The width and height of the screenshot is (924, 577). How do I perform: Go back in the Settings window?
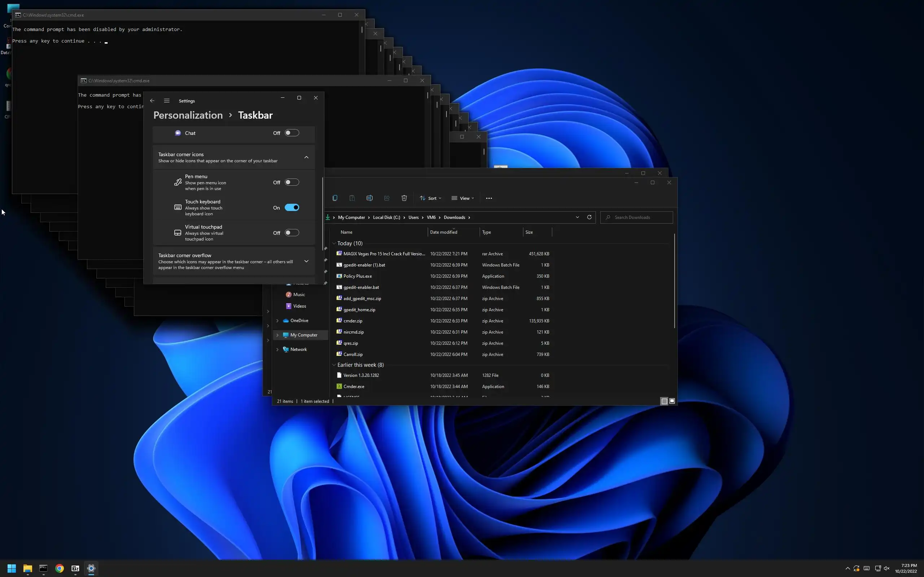[152, 101]
